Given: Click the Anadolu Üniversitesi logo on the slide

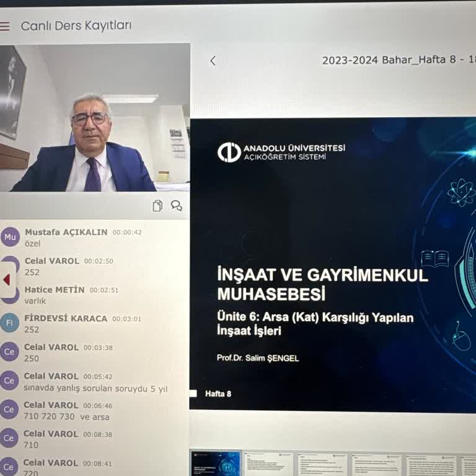Looking at the screenshot, I should pyautogui.click(x=281, y=152).
